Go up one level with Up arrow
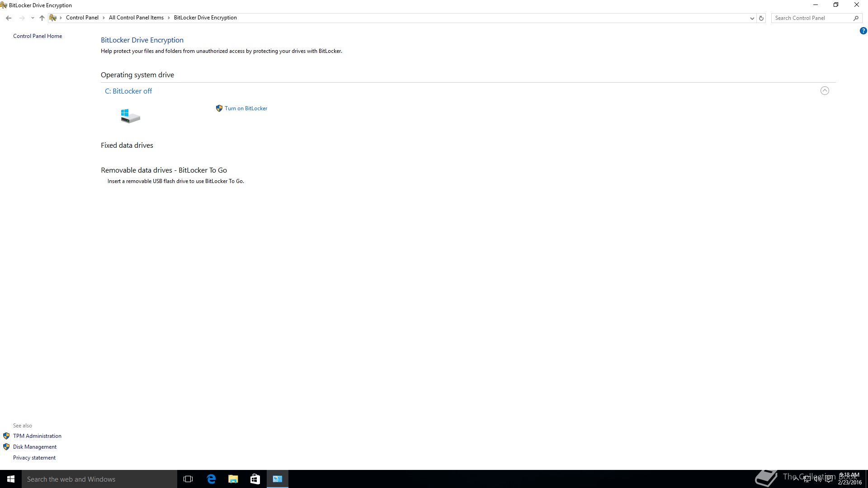 (42, 18)
